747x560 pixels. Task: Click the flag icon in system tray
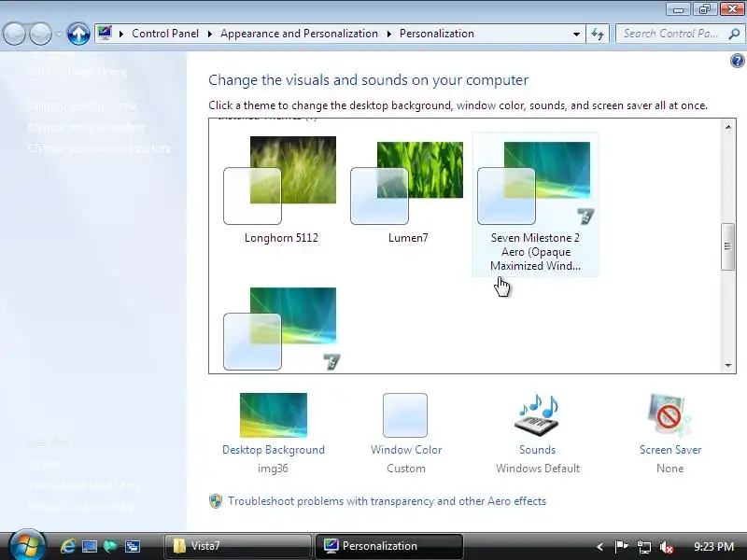coord(621,546)
